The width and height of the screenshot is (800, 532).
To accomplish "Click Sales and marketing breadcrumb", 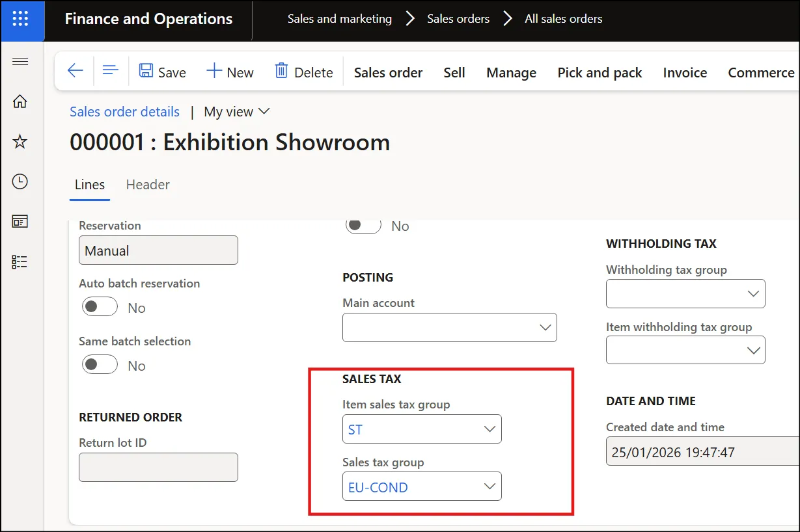I will (x=340, y=19).
